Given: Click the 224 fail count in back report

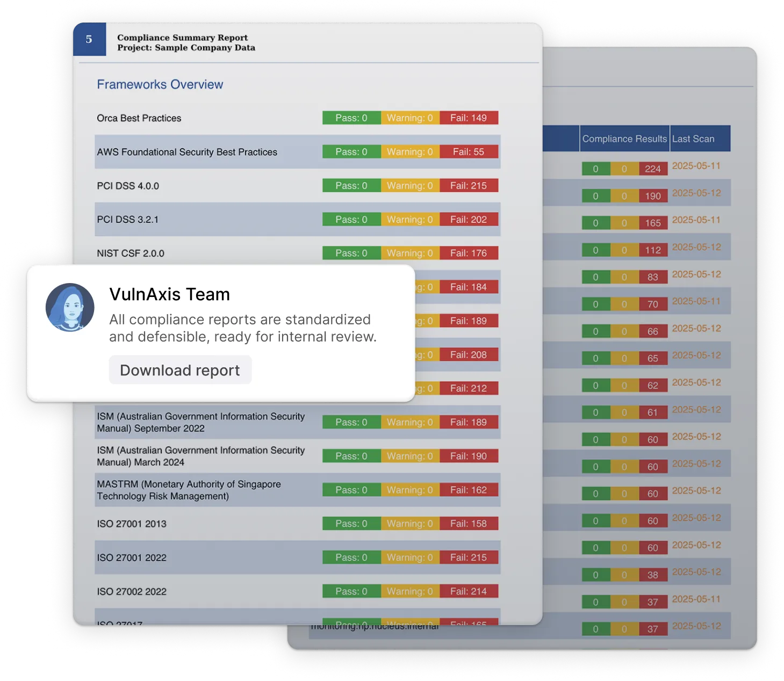Looking at the screenshot, I should pos(653,169).
